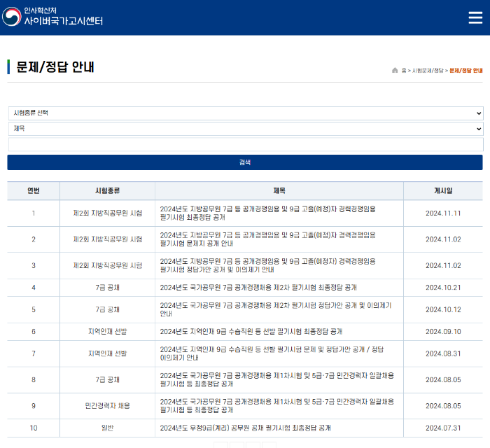Open row 10 우정9급 최종정답 공개 post

(x=245, y=428)
